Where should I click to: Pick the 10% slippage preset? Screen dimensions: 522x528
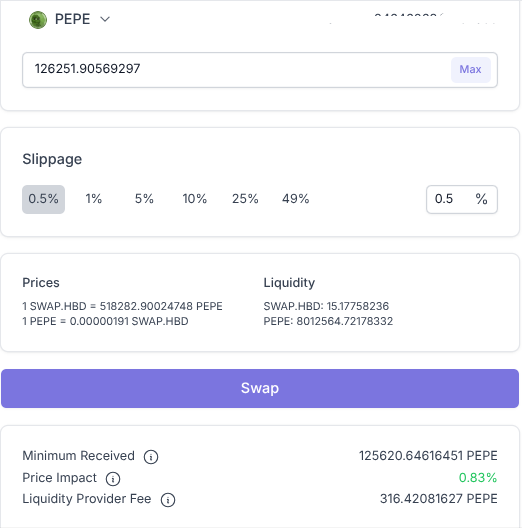click(x=195, y=199)
